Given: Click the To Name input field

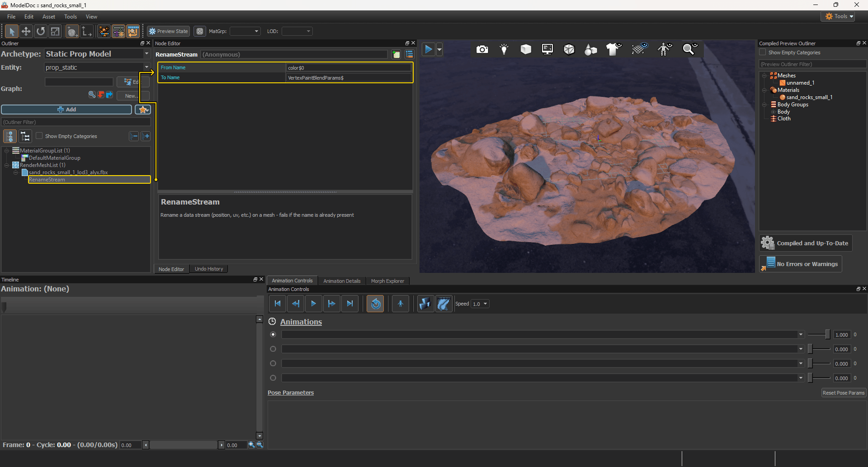Looking at the screenshot, I should coord(349,78).
